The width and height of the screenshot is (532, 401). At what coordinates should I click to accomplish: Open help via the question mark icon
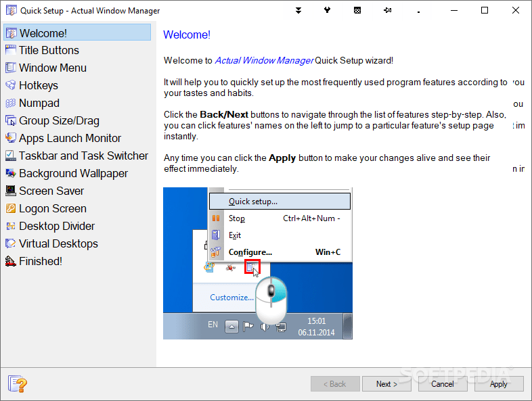point(18,384)
